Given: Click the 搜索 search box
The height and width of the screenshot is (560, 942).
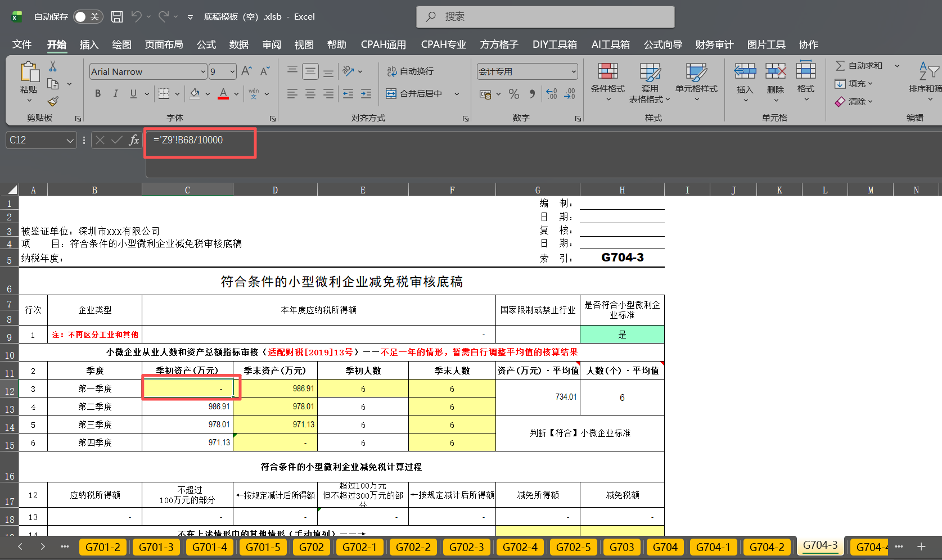Looking at the screenshot, I should 546,17.
